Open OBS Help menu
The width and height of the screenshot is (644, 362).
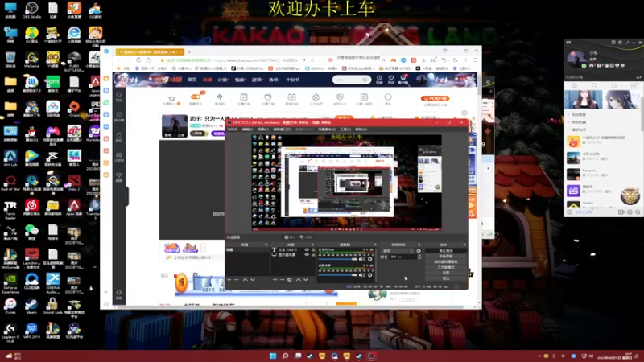click(x=361, y=130)
